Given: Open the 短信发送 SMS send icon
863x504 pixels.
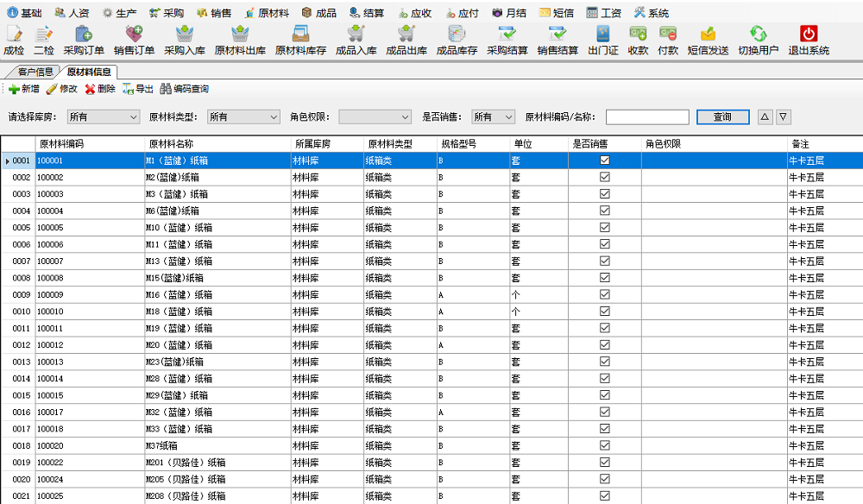Looking at the screenshot, I should 708,35.
